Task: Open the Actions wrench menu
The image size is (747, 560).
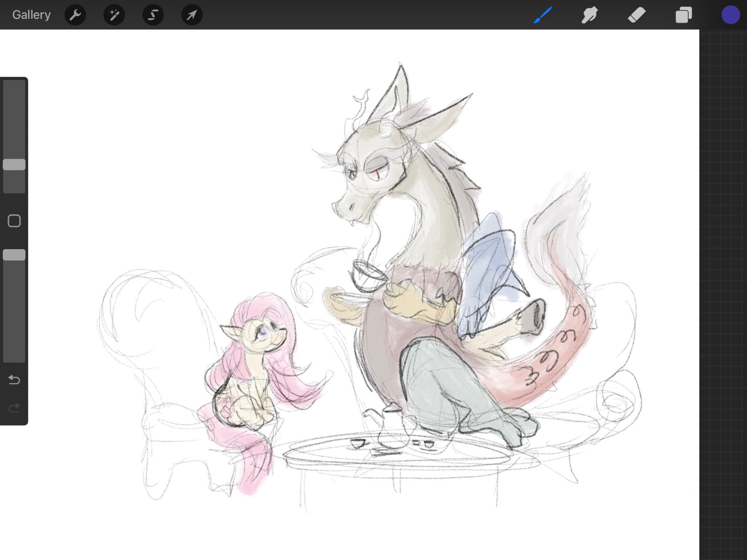Action: pyautogui.click(x=75, y=15)
